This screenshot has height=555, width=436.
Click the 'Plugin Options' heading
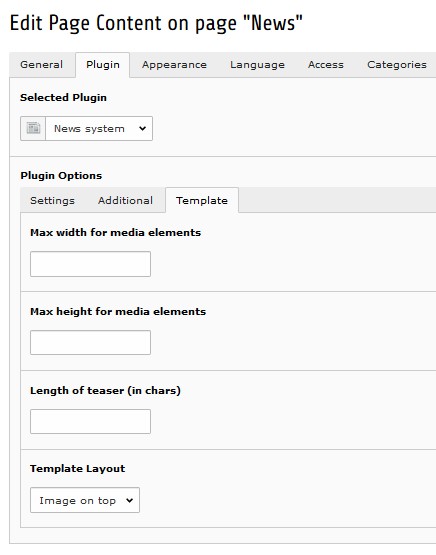61,176
